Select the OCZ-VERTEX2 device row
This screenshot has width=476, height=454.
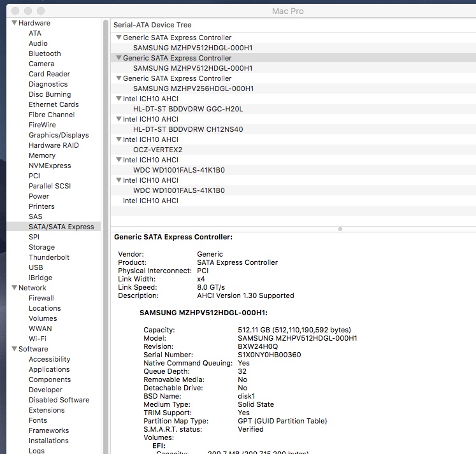click(x=293, y=150)
